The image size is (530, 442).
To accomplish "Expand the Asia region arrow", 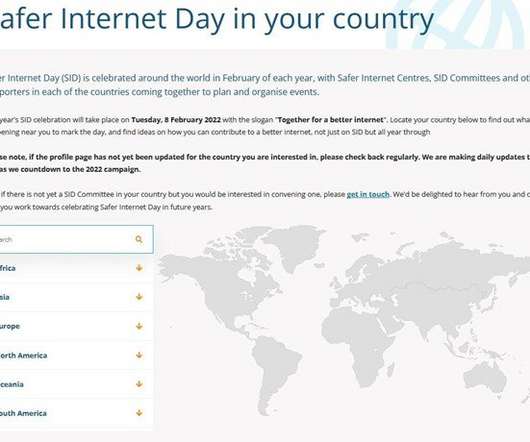I will coord(139,297).
